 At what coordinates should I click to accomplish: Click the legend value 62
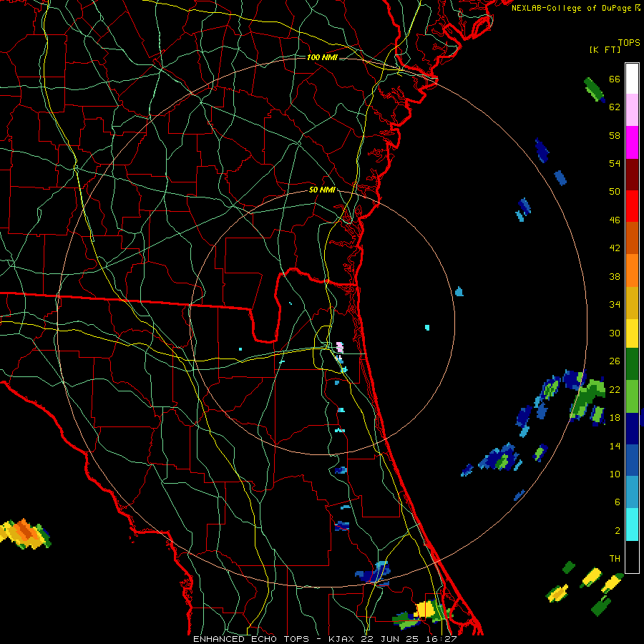coord(615,107)
